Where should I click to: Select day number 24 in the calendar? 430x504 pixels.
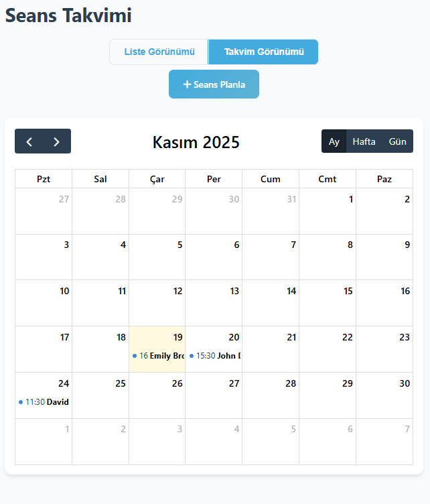tap(64, 383)
